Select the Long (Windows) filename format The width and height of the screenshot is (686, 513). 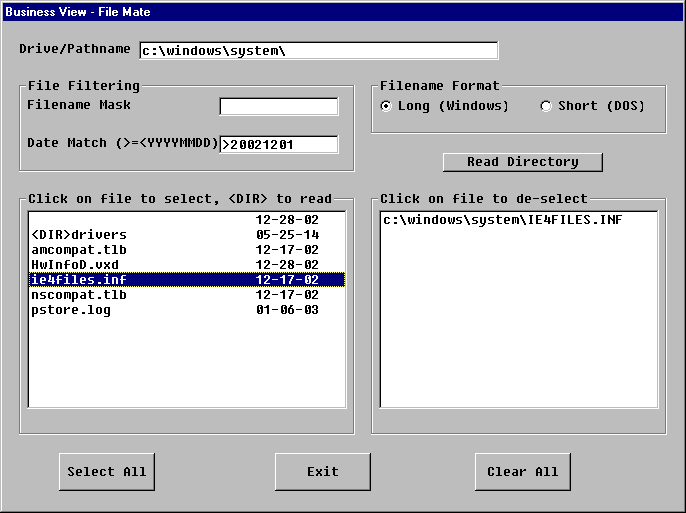coord(386,106)
